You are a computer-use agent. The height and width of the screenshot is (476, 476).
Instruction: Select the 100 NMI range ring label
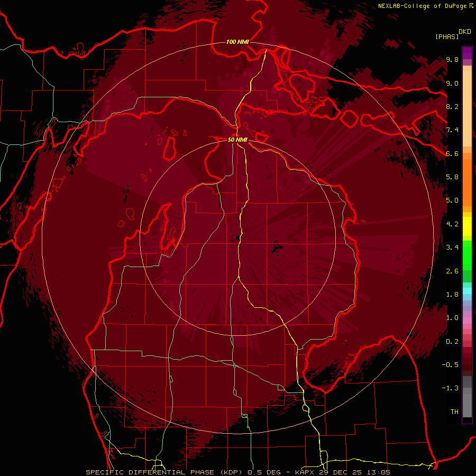point(237,42)
